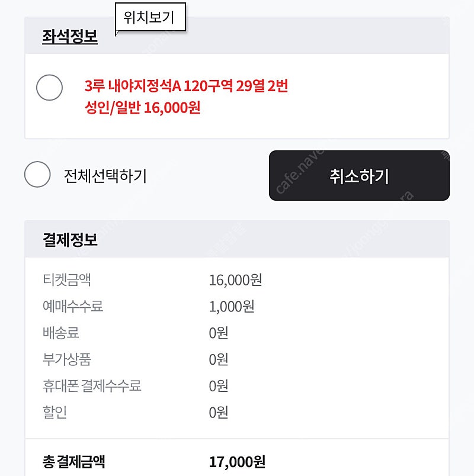
Task: Select the 120구역 29열 2번 seat checkbox
Action: [x=50, y=88]
